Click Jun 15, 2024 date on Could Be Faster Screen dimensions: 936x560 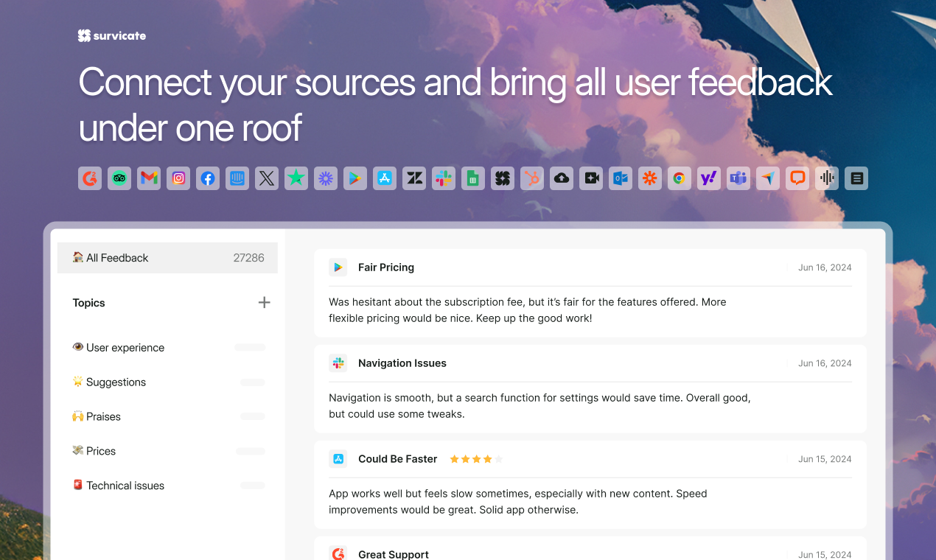[825, 459]
